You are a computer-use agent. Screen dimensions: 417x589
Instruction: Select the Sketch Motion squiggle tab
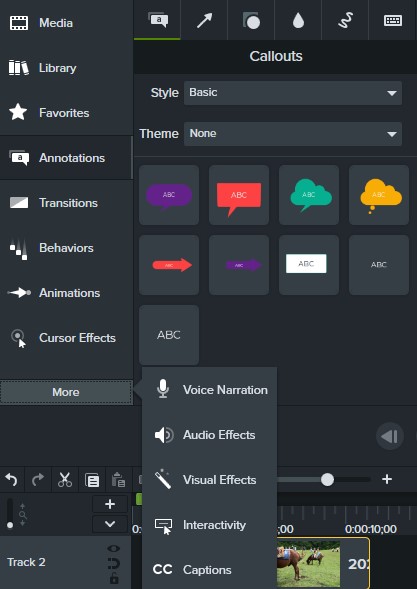345,20
